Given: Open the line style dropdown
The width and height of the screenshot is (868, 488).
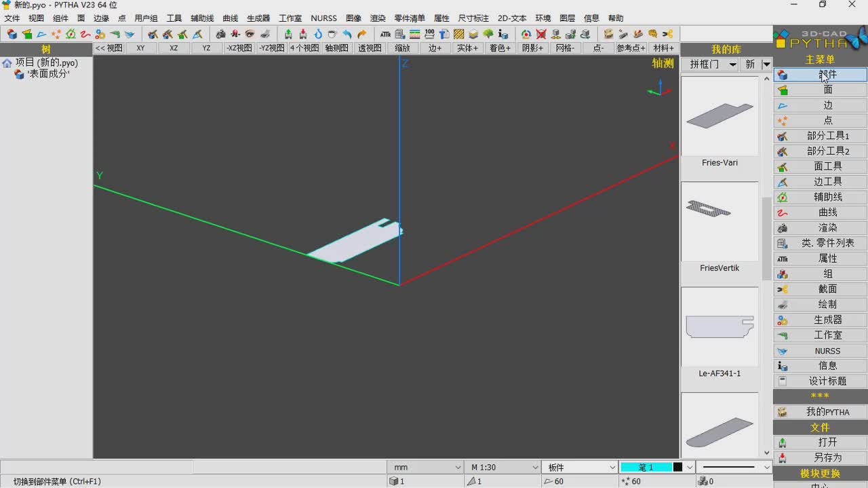Looking at the screenshot, I should pyautogui.click(x=735, y=467).
